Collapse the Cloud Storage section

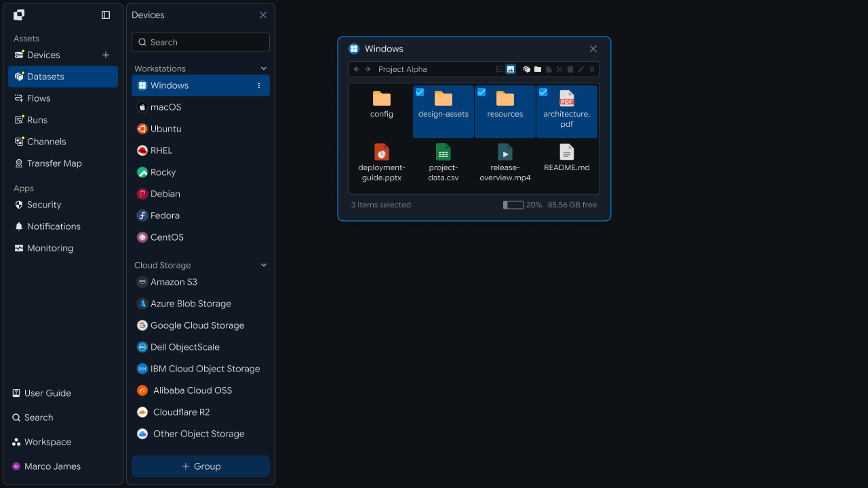tap(264, 265)
